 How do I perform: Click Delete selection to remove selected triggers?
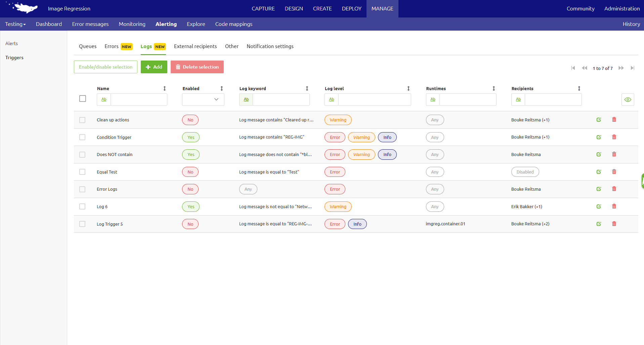197,67
